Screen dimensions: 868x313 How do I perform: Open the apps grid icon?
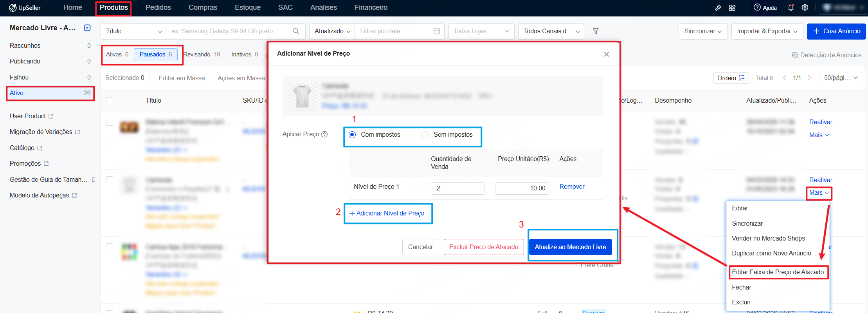click(732, 8)
